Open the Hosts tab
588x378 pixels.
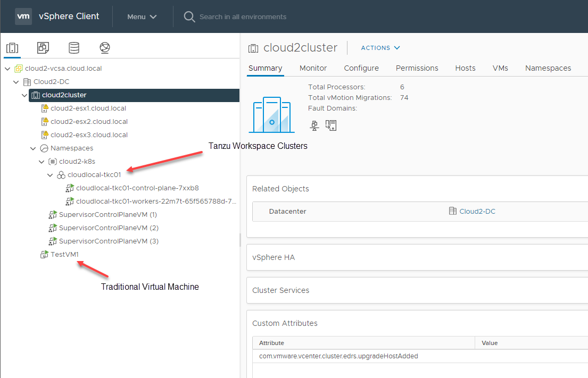point(465,68)
